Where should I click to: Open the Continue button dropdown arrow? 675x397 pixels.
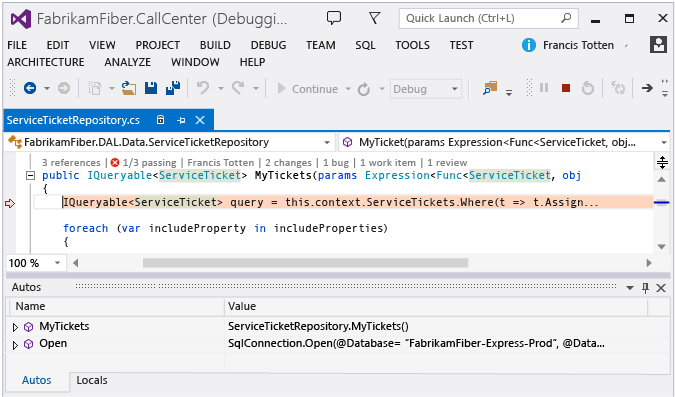348,89
